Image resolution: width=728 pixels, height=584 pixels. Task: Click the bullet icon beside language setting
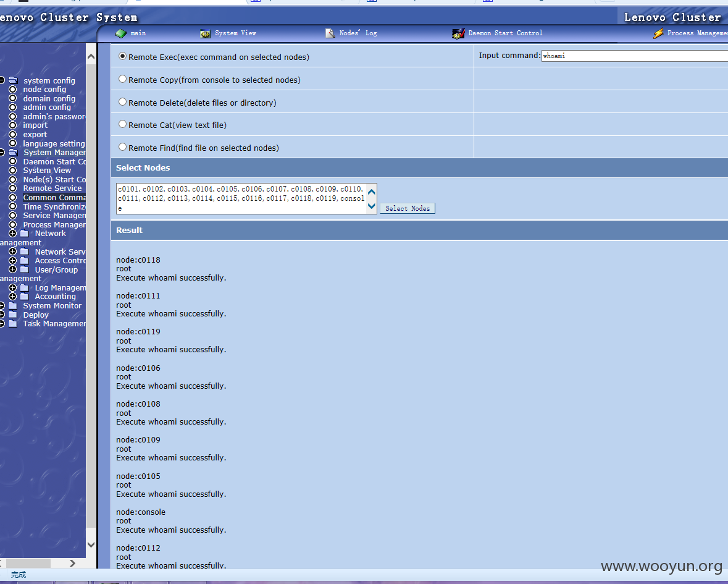(x=13, y=143)
